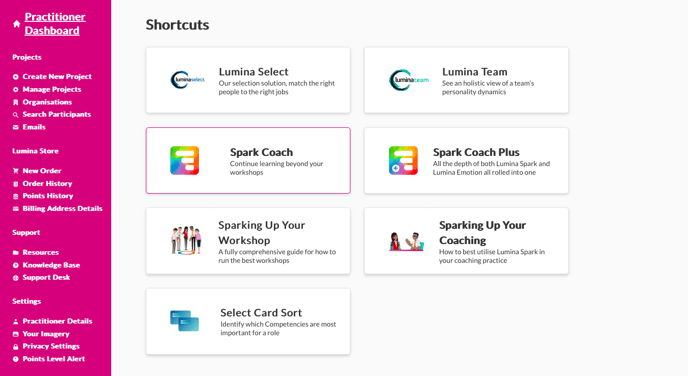
Task: Open the Knowledge Base link
Action: point(51,265)
